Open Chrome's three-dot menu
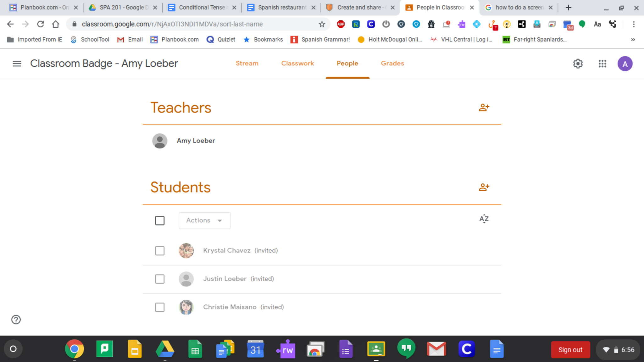Image resolution: width=644 pixels, height=362 pixels. tap(634, 24)
